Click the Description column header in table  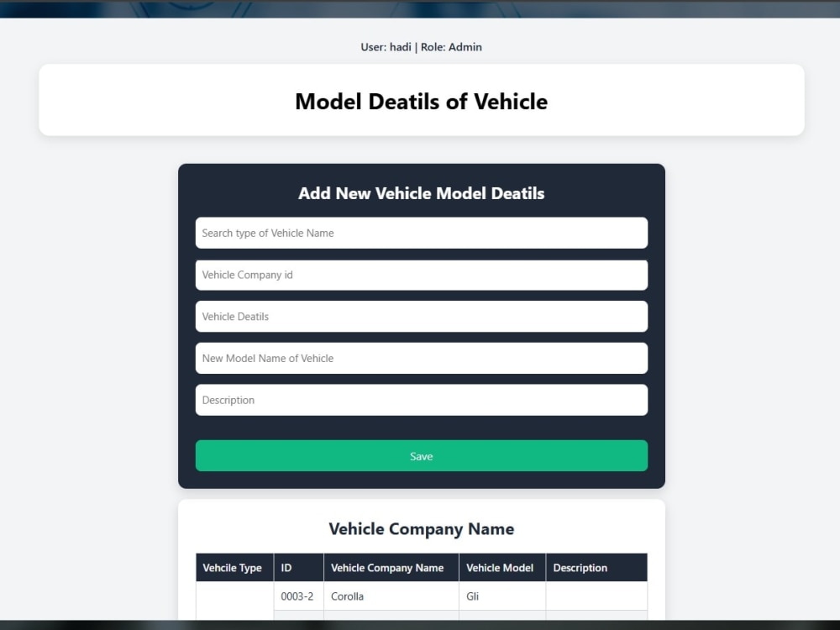pos(596,568)
